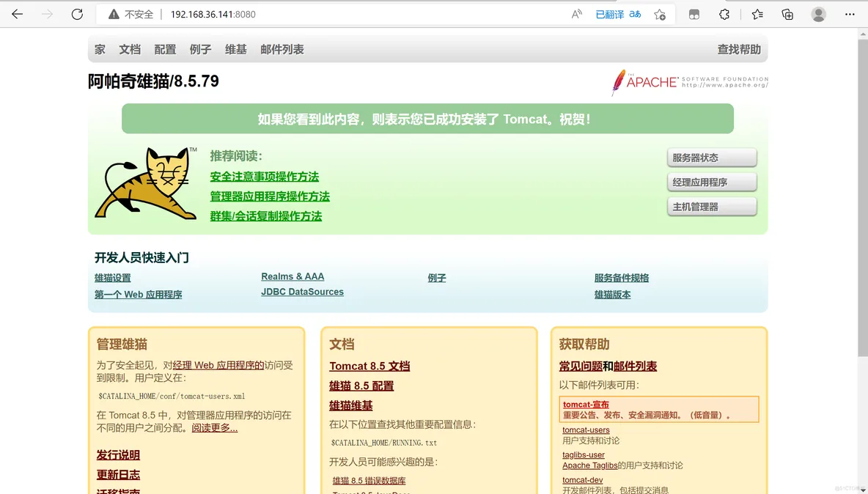Click the Tomcat cat logo image
Viewport: 868px width, 494px height.
tap(146, 183)
